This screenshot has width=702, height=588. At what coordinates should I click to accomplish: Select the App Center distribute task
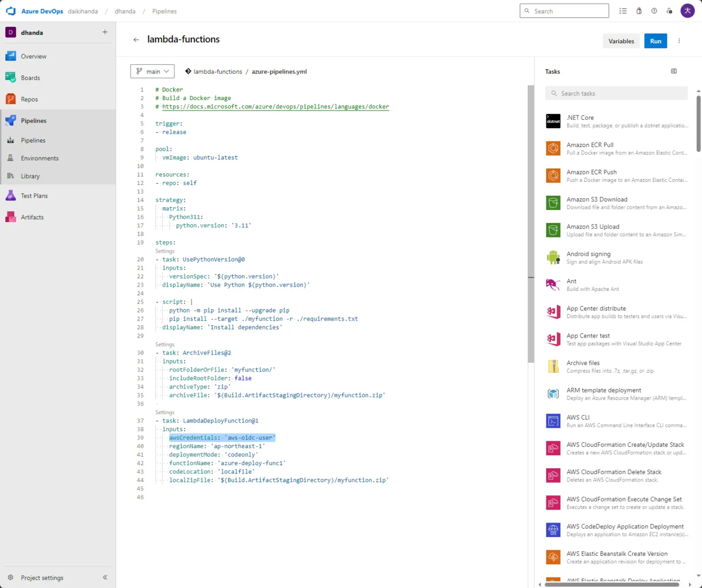pos(617,312)
